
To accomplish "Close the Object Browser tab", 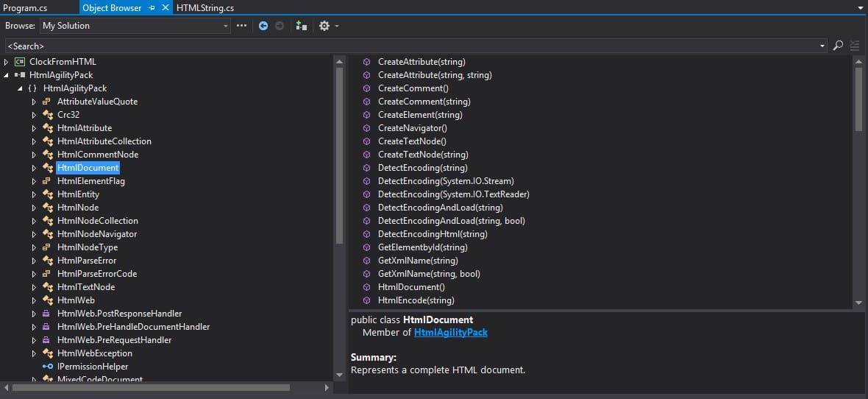I will pyautogui.click(x=165, y=8).
